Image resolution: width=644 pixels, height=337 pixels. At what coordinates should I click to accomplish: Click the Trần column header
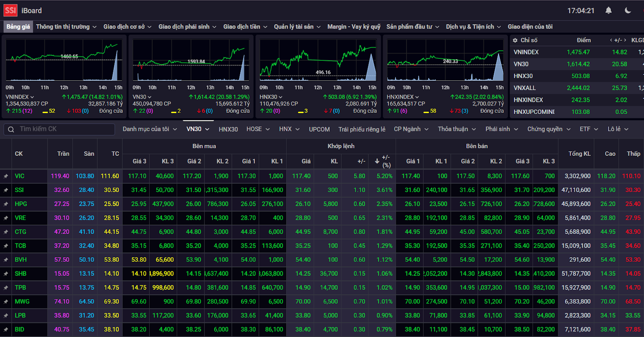tap(63, 154)
